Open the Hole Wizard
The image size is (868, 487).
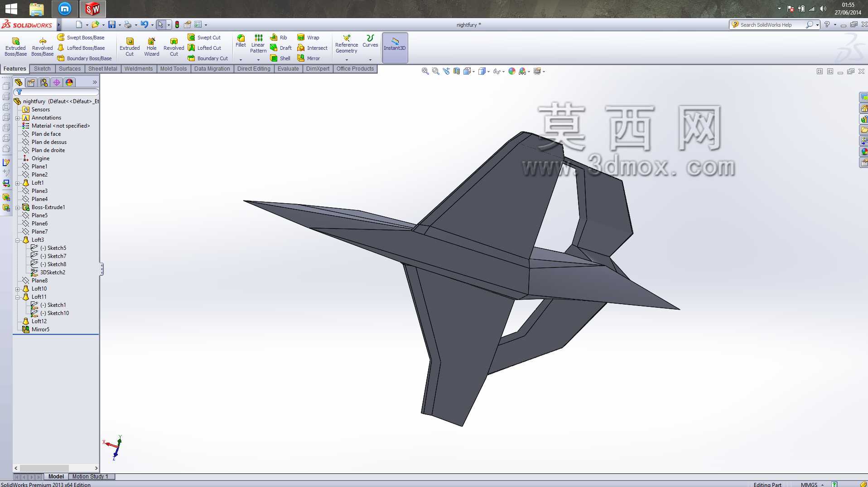pyautogui.click(x=152, y=47)
